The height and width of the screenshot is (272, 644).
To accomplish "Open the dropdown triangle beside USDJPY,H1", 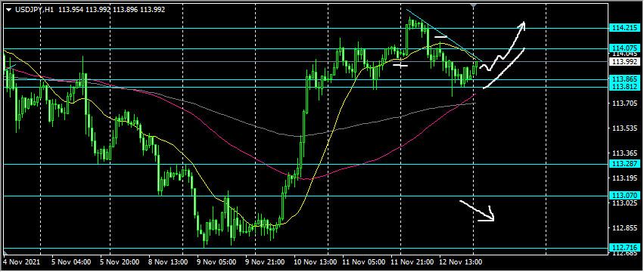I will [9, 9].
